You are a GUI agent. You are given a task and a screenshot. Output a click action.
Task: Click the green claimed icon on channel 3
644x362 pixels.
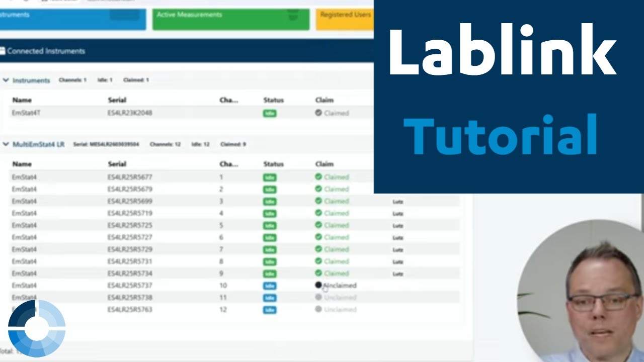318,201
